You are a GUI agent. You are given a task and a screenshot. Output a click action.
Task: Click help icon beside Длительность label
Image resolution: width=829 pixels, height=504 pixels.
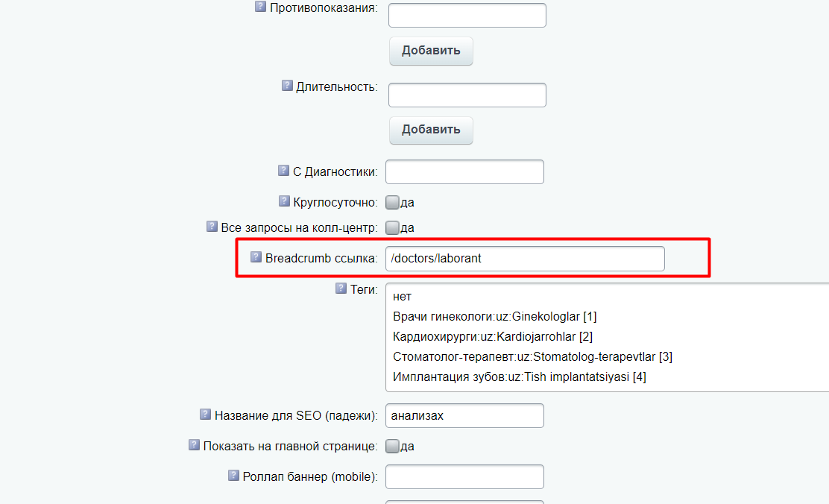coord(287,85)
